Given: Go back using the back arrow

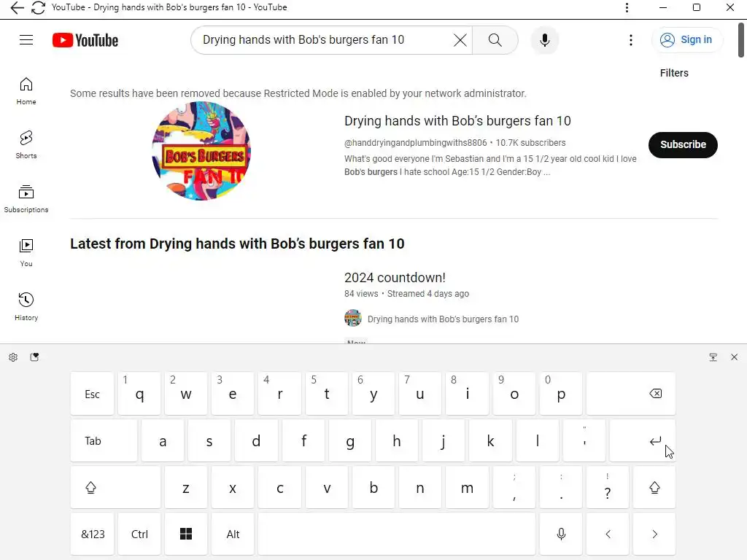Looking at the screenshot, I should [x=17, y=7].
